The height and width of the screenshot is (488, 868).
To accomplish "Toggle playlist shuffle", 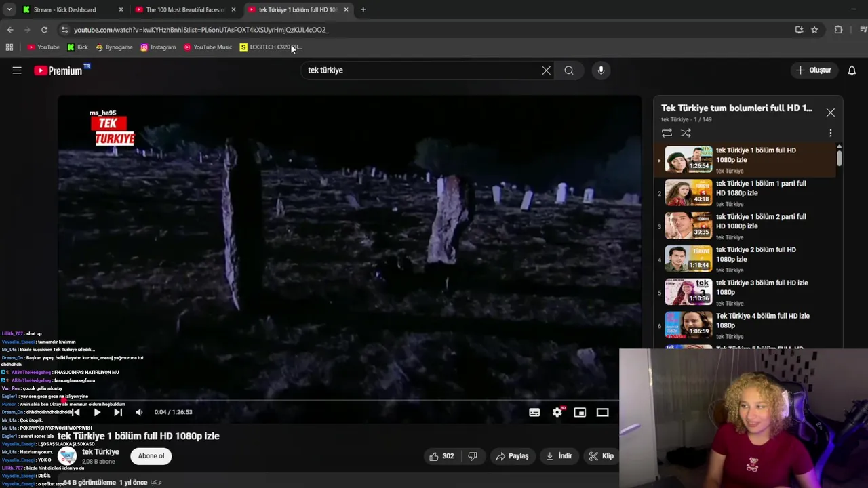I will 686,134.
